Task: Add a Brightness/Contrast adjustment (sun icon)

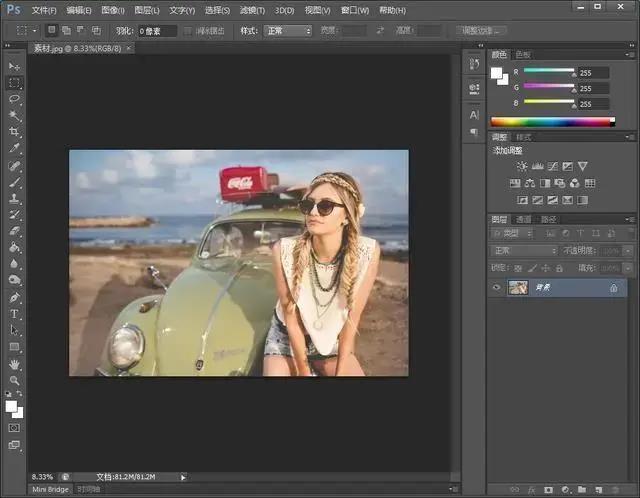Action: 522,166
